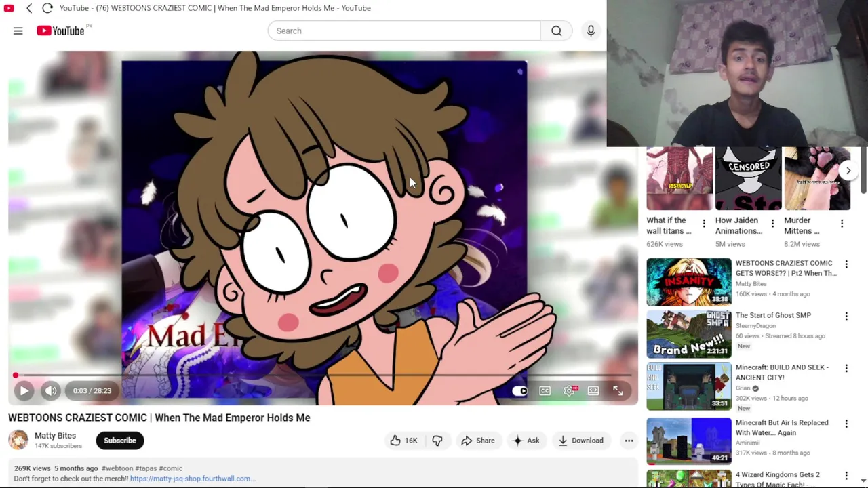This screenshot has width=868, height=488.
Task: Click the #tapas hashtag
Action: (x=146, y=468)
